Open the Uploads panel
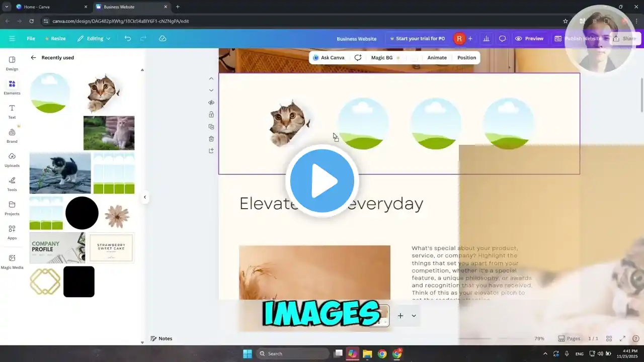Image resolution: width=644 pixels, height=362 pixels. point(12,161)
